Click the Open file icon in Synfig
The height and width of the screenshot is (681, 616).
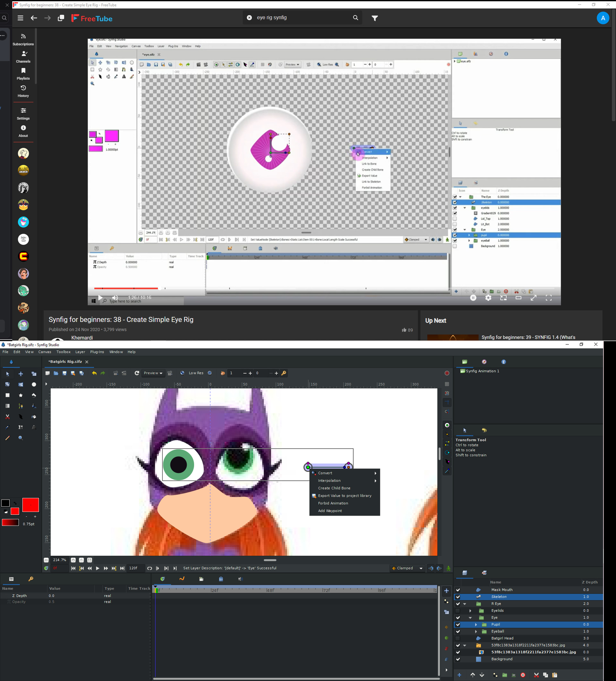(56, 373)
